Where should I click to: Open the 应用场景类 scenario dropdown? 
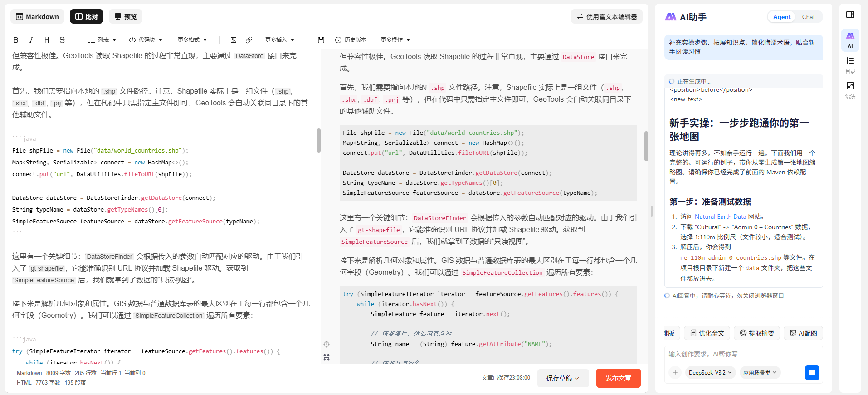(760, 373)
